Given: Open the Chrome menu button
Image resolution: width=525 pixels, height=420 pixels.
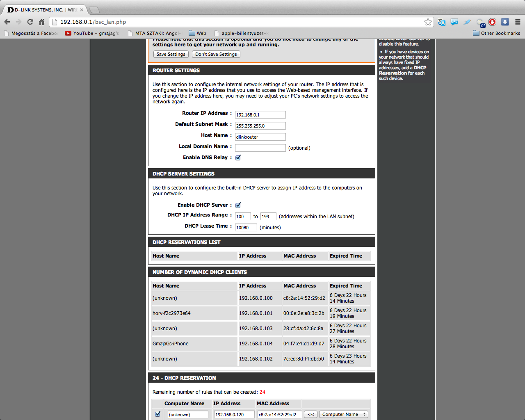Looking at the screenshot, I should [518, 22].
